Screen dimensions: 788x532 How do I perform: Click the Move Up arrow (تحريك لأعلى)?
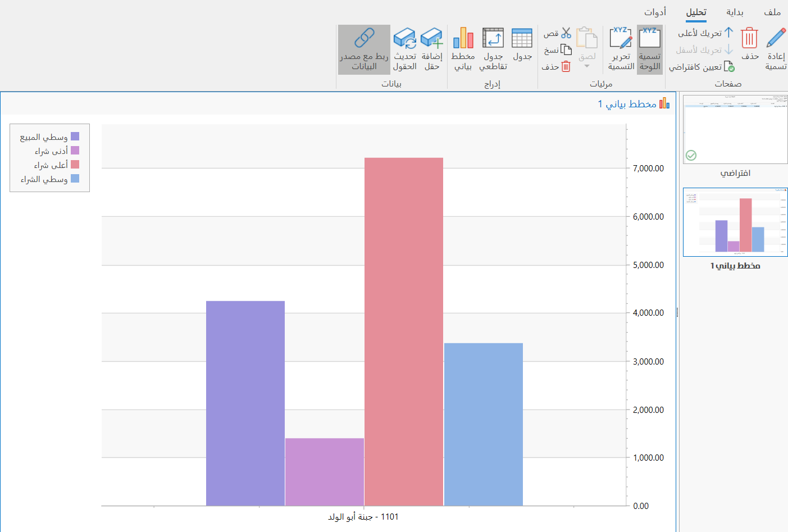click(x=728, y=33)
